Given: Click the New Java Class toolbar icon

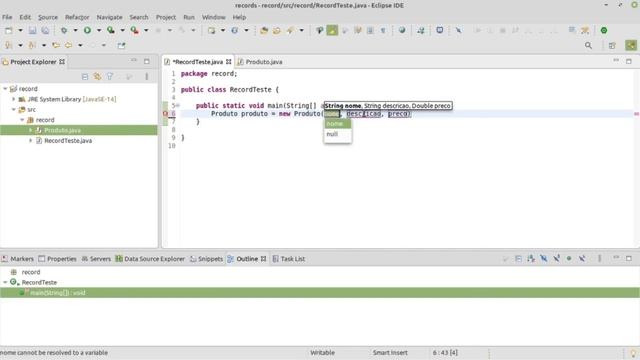Looking at the screenshot, I should 235,31.
